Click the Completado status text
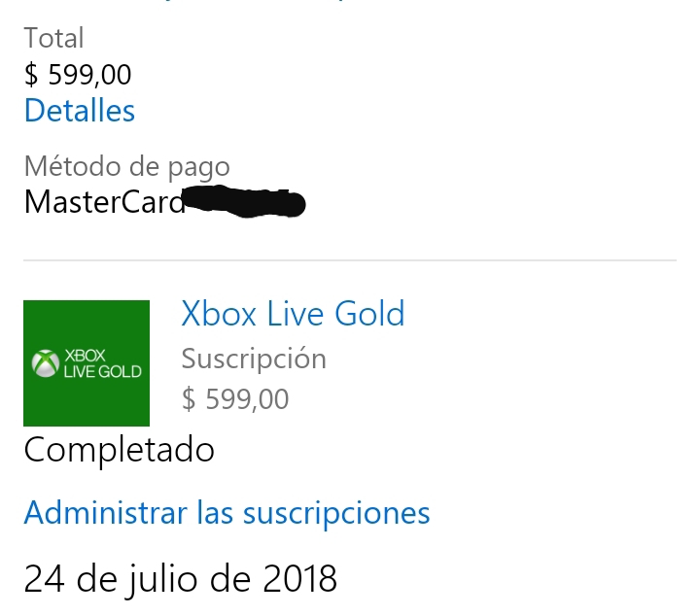Image resolution: width=700 pixels, height=616 pixels. point(120,450)
